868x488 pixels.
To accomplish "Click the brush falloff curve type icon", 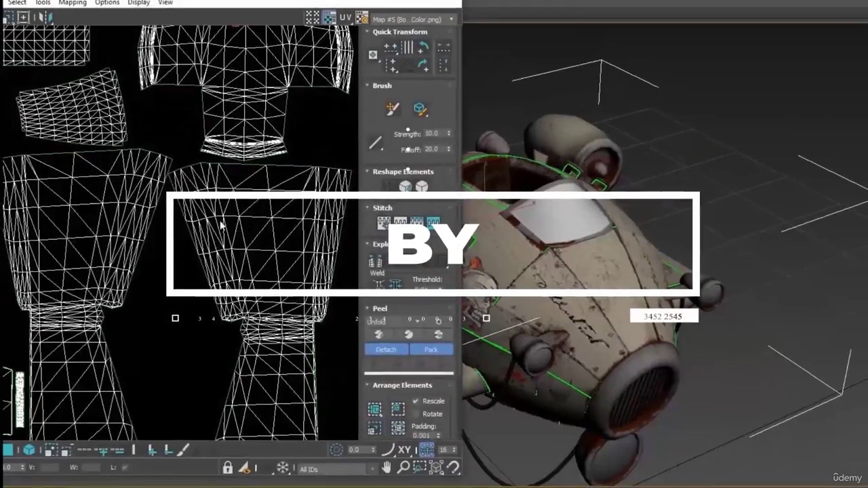I will point(376,142).
